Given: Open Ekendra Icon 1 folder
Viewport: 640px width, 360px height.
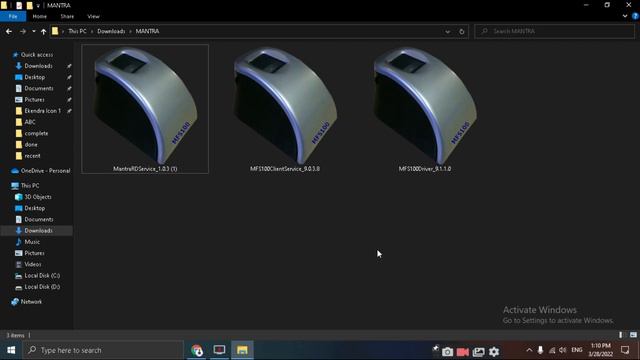Looking at the screenshot, I should 42,111.
